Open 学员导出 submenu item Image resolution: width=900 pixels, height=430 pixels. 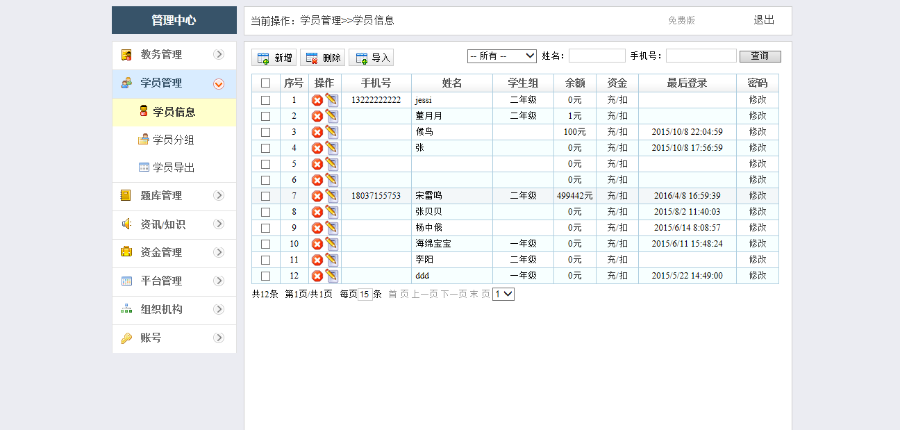pyautogui.click(x=173, y=167)
